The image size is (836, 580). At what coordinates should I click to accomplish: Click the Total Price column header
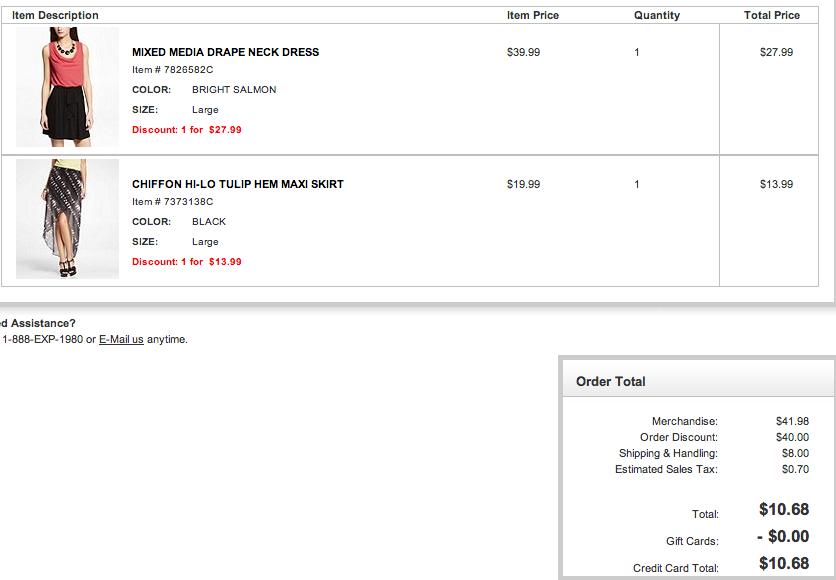(x=772, y=15)
